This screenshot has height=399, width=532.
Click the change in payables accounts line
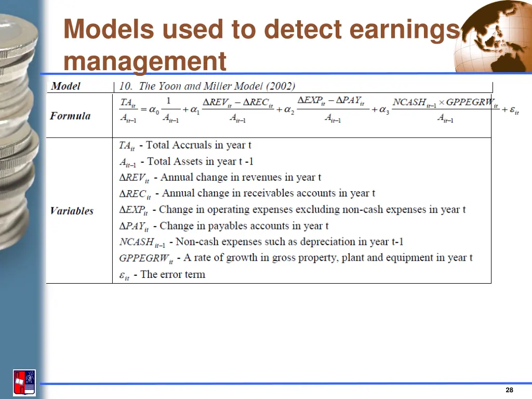pos(224,226)
